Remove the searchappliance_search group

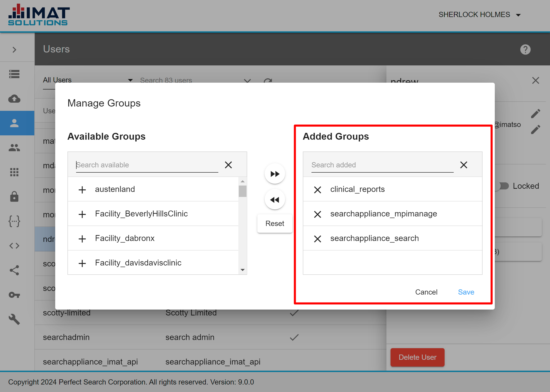point(318,239)
